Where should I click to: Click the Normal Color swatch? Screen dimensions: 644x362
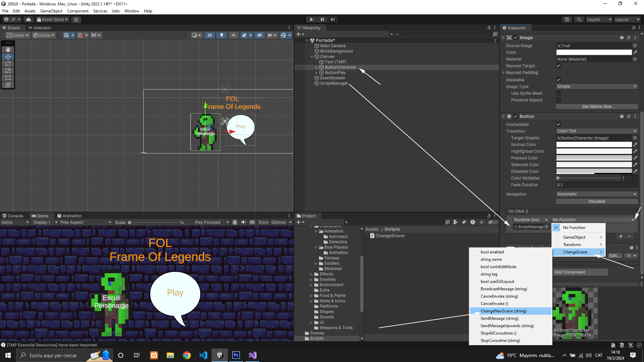(594, 144)
